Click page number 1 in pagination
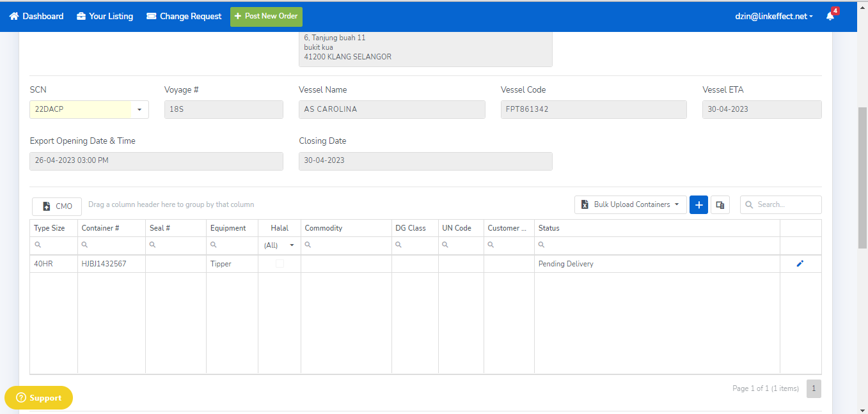868x414 pixels. (814, 388)
